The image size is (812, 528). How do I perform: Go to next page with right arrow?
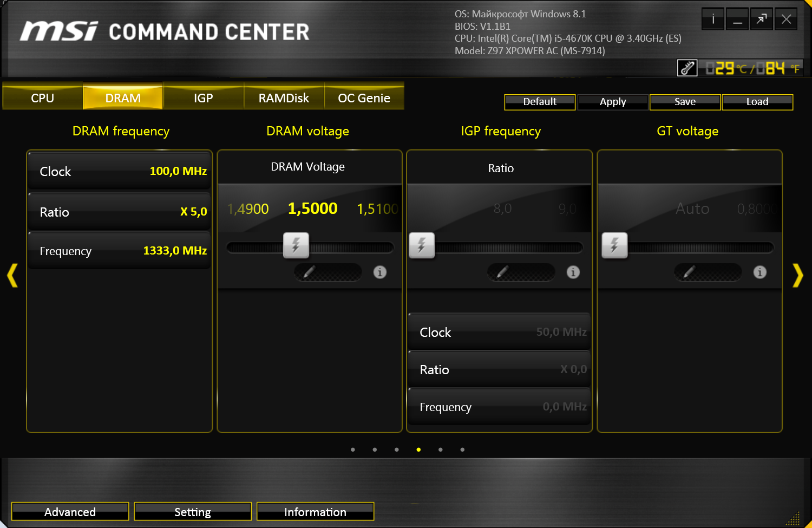click(x=798, y=275)
